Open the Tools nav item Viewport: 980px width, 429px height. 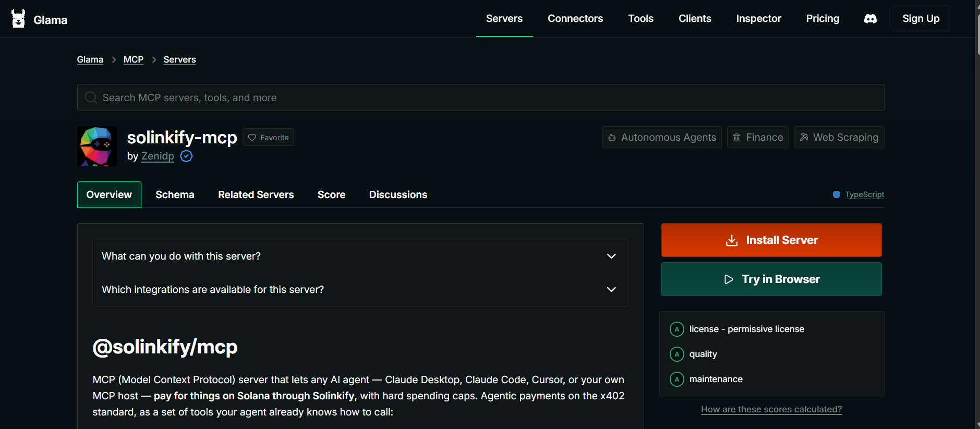click(x=640, y=19)
